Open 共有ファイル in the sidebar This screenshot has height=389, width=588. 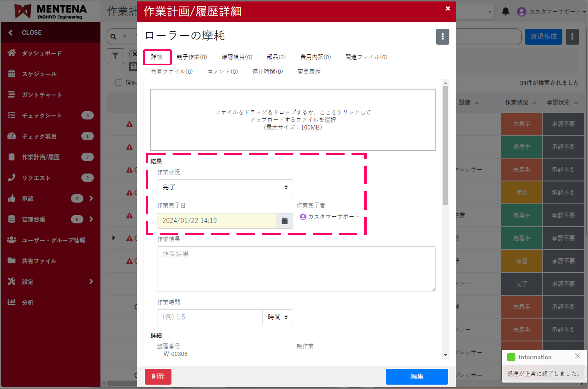39,261
